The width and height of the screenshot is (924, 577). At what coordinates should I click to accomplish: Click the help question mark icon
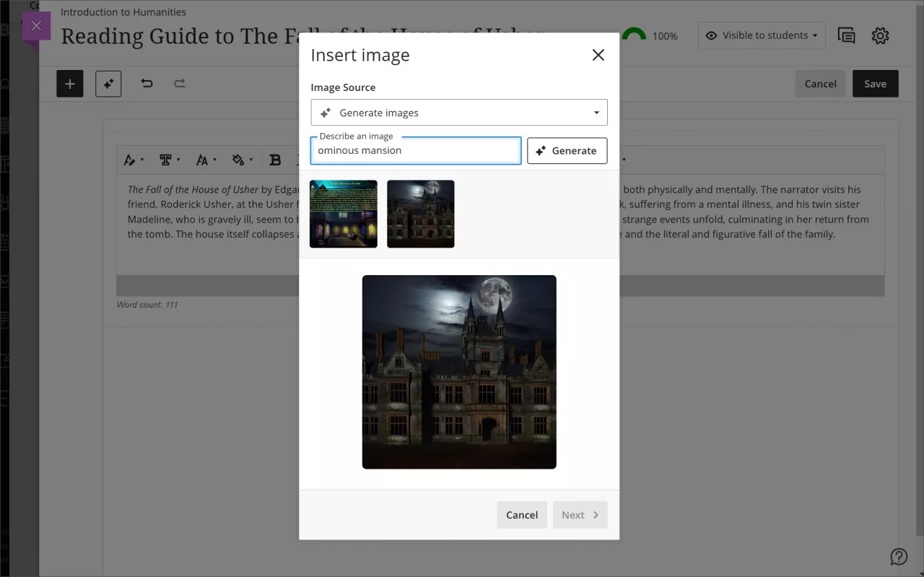tap(899, 556)
